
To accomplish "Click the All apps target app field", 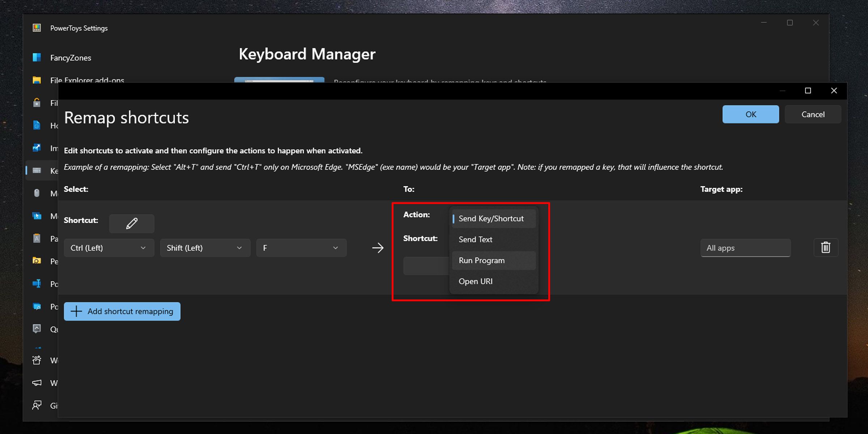I will click(745, 248).
